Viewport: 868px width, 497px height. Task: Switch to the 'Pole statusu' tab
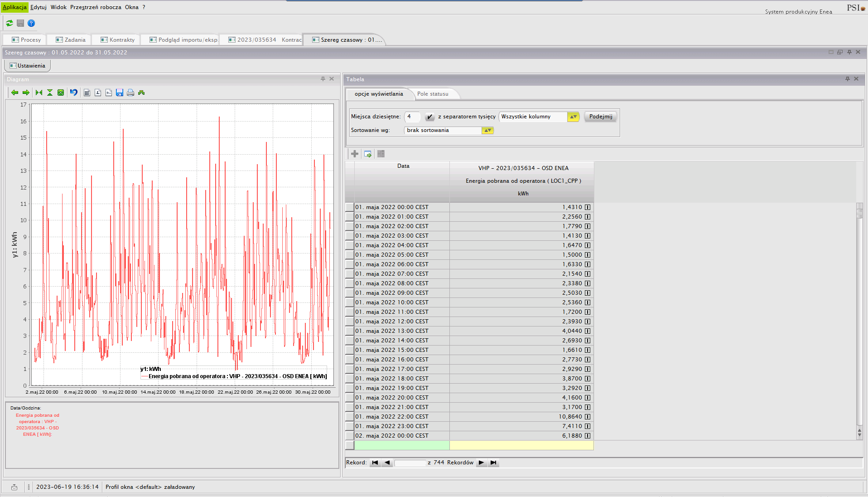pos(433,94)
